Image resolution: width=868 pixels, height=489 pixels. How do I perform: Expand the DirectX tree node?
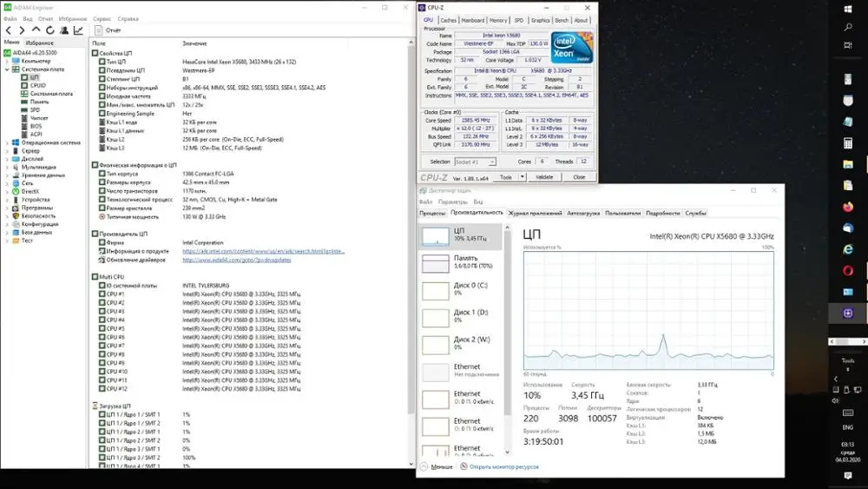tap(7, 191)
